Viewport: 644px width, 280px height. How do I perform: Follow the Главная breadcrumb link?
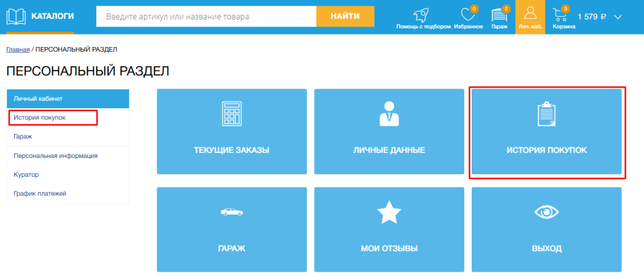[18, 49]
